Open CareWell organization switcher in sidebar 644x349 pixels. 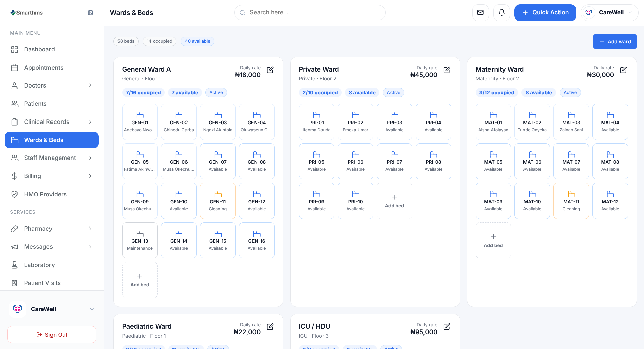(x=52, y=309)
